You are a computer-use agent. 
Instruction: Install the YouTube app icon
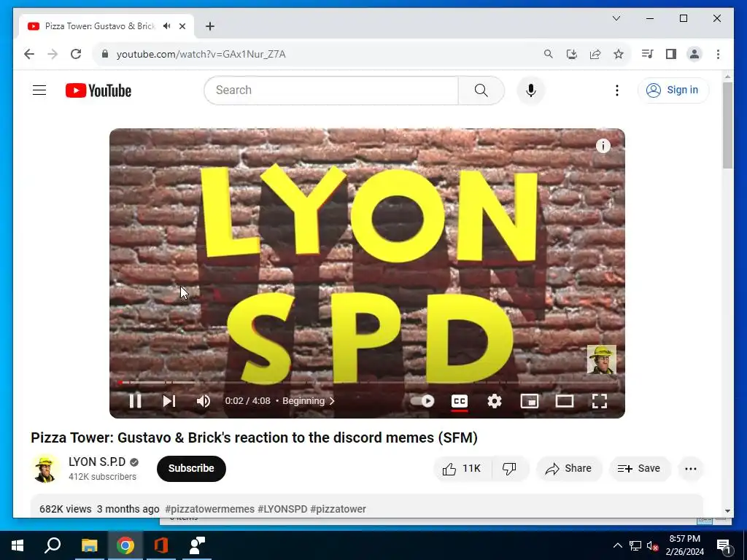(572, 54)
